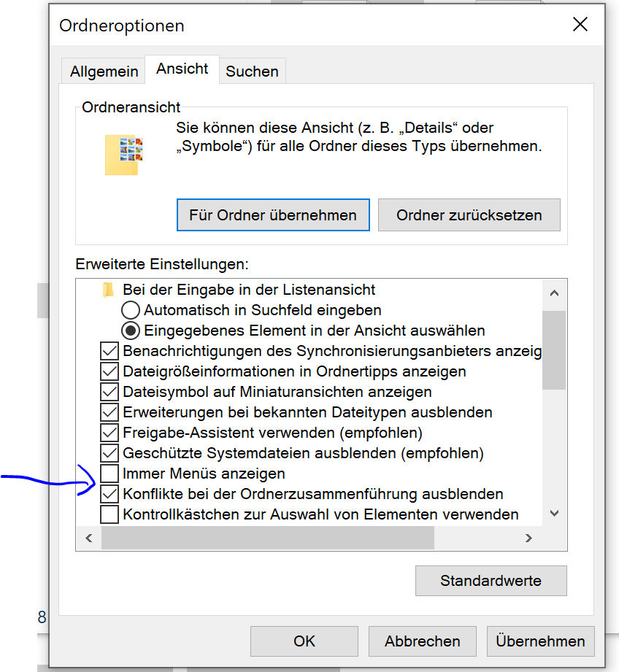Enable Immer Menüs anzeigen checkbox
The width and height of the screenshot is (619, 672).
[109, 474]
